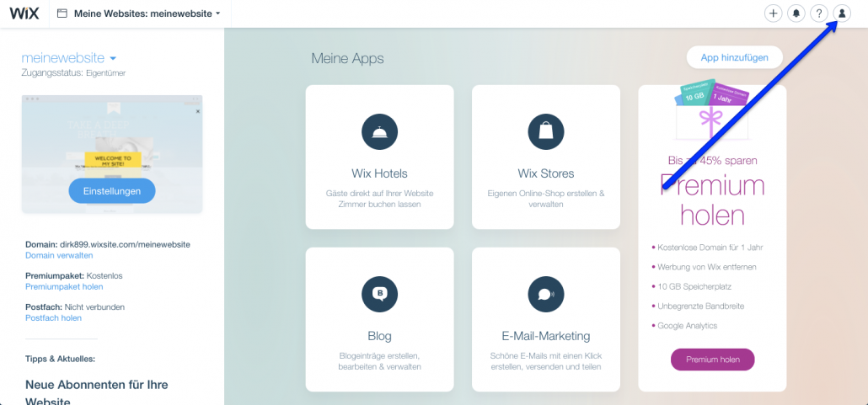Click the window icon beside Meine Websites
This screenshot has height=405, width=868.
(x=62, y=13)
